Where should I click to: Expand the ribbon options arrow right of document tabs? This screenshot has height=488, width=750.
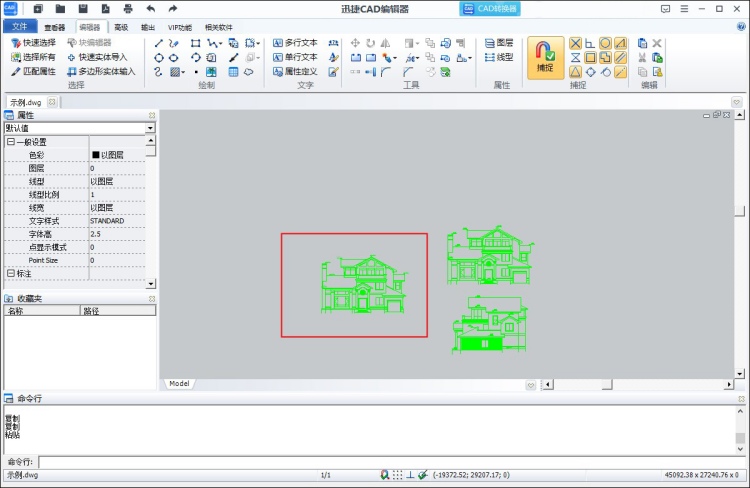(x=737, y=102)
